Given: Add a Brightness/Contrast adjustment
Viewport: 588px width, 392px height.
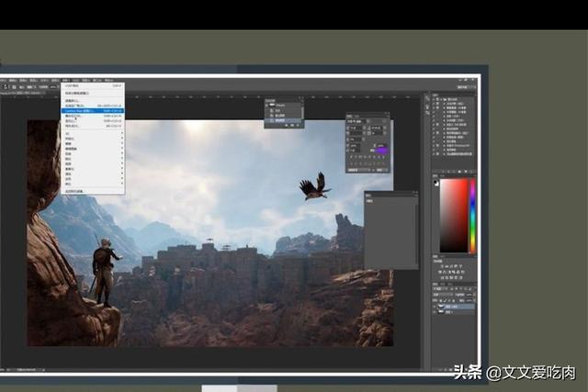Looking at the screenshot, I should click(x=442, y=265).
